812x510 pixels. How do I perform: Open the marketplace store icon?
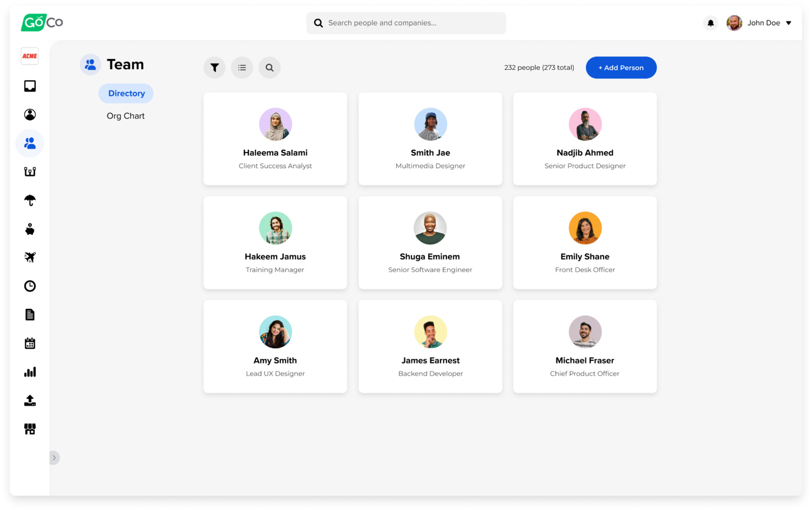click(30, 429)
